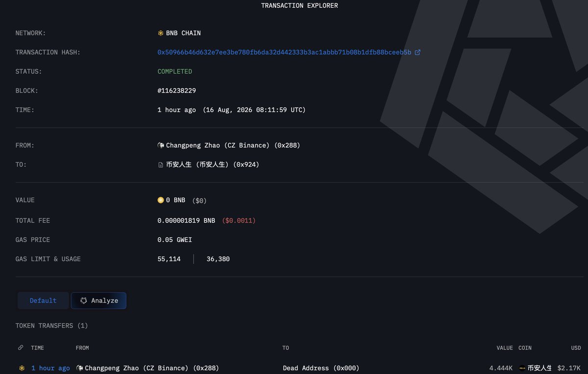Image resolution: width=588 pixels, height=374 pixels.
Task: Click the '0 BNB' value text
Action: [x=175, y=200]
